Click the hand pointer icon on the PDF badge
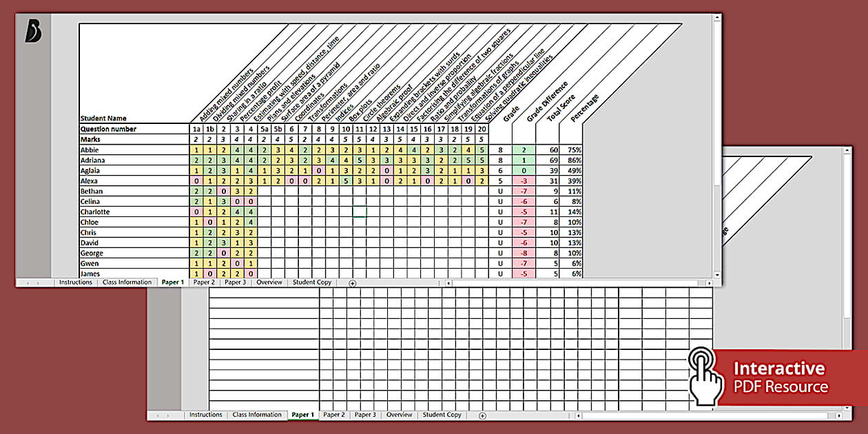This screenshot has width=868, height=434. (x=704, y=374)
